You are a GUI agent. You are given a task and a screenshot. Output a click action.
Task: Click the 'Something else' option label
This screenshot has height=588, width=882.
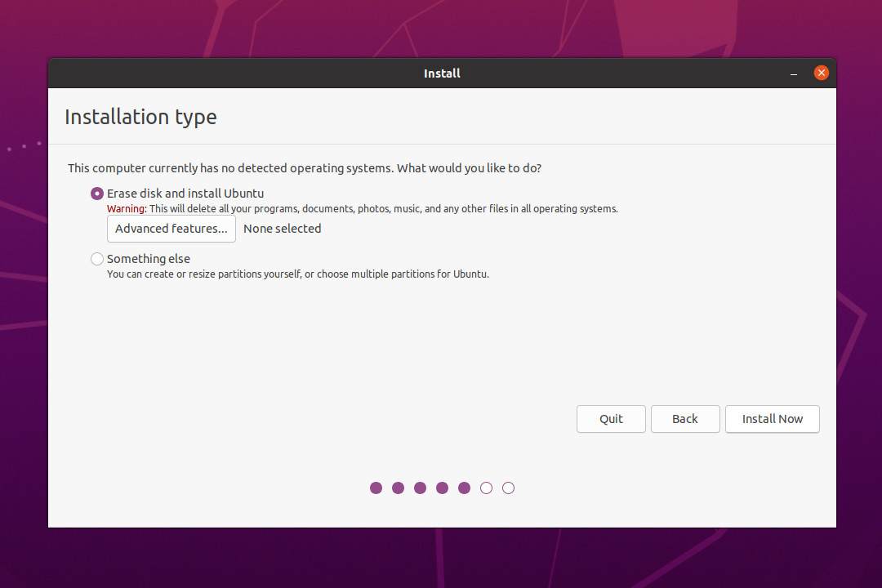[149, 259]
